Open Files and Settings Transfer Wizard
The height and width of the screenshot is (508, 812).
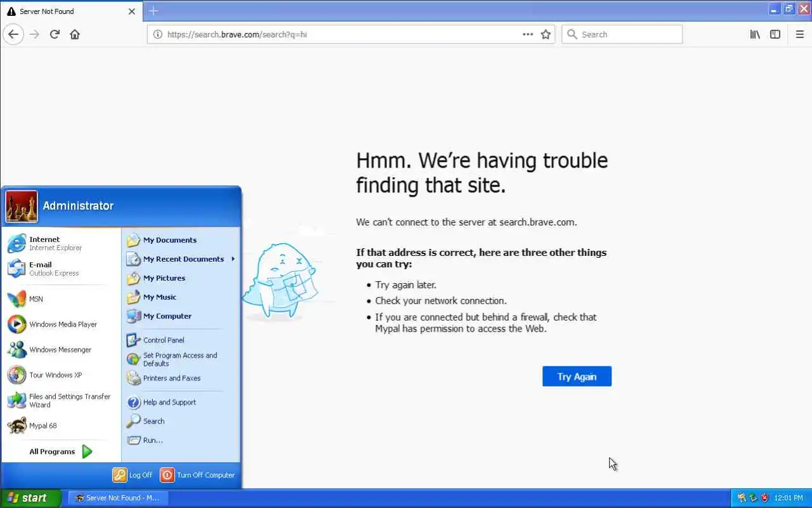click(x=61, y=401)
